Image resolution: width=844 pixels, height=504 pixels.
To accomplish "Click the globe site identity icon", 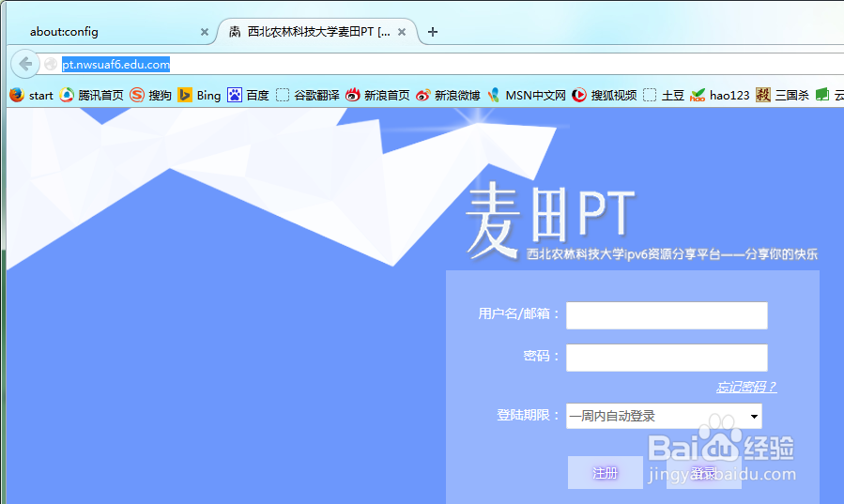I will (51, 64).
